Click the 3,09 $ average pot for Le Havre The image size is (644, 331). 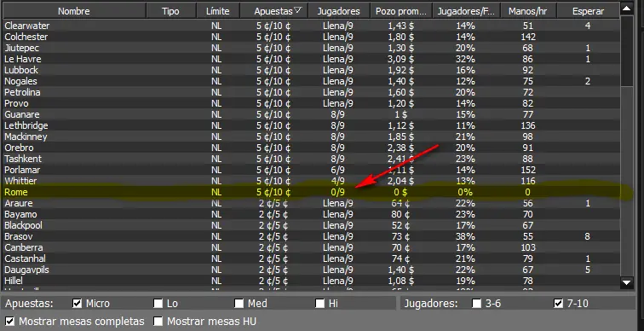[x=401, y=59]
